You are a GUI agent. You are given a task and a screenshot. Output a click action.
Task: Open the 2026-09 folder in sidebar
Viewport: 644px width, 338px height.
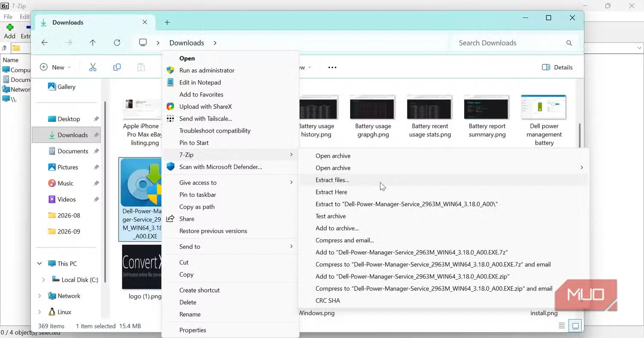[x=64, y=232]
